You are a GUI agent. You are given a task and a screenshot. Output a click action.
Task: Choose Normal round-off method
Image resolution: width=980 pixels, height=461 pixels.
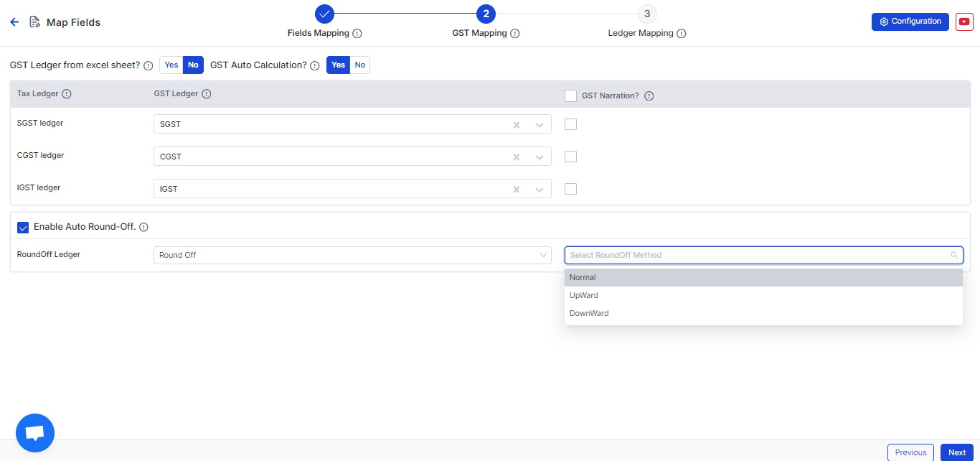coord(763,278)
